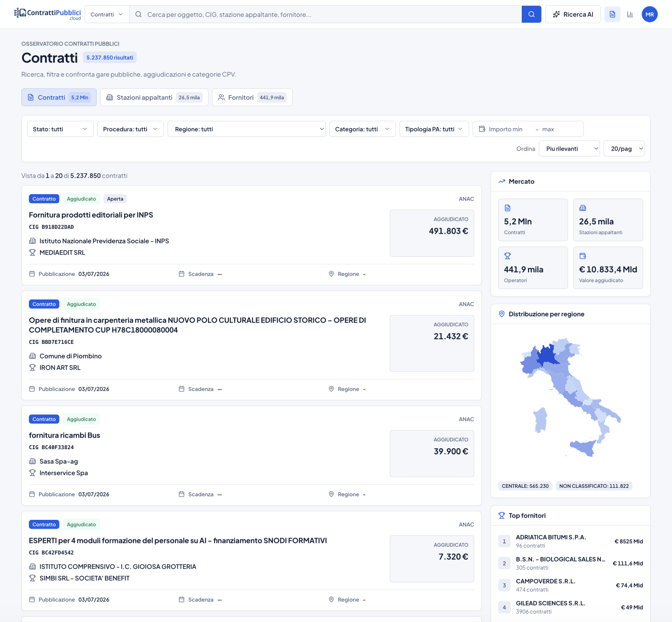Open the Regione: tutti filter
Viewport: 672px width, 622px height.
coord(247,129)
